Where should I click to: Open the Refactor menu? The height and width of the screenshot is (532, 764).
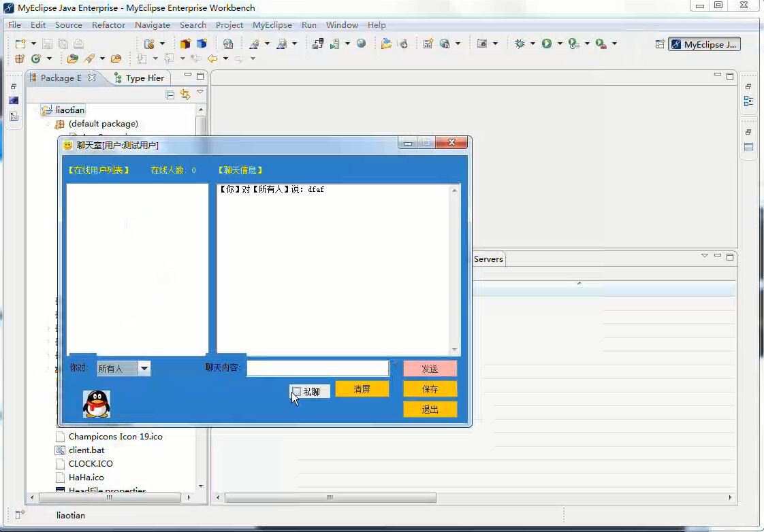pyautogui.click(x=109, y=24)
